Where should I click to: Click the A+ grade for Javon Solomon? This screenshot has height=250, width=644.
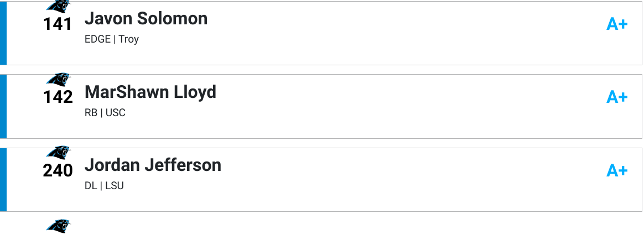click(617, 24)
